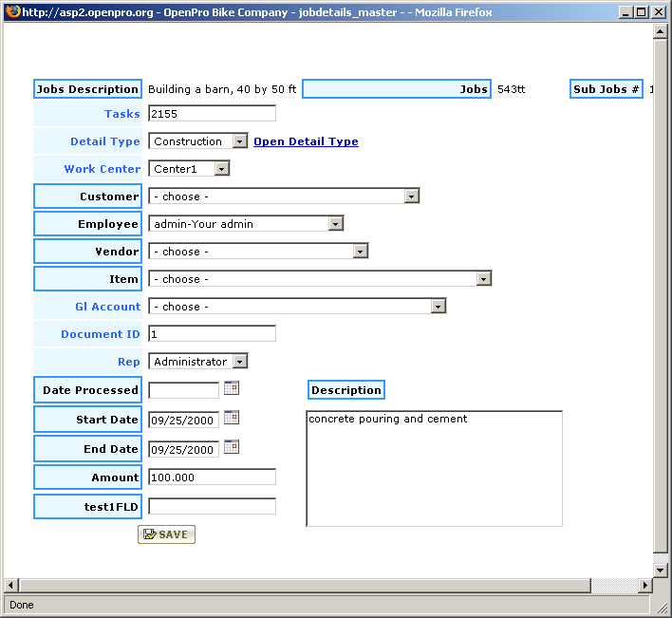The width and height of the screenshot is (672, 618).
Task: Expand the Detail Type dropdown
Action: point(239,141)
